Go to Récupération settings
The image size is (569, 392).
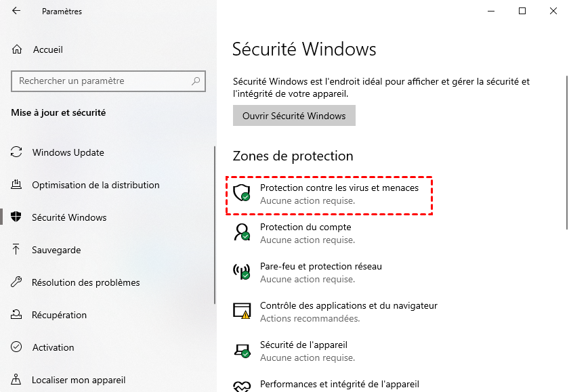tap(60, 315)
